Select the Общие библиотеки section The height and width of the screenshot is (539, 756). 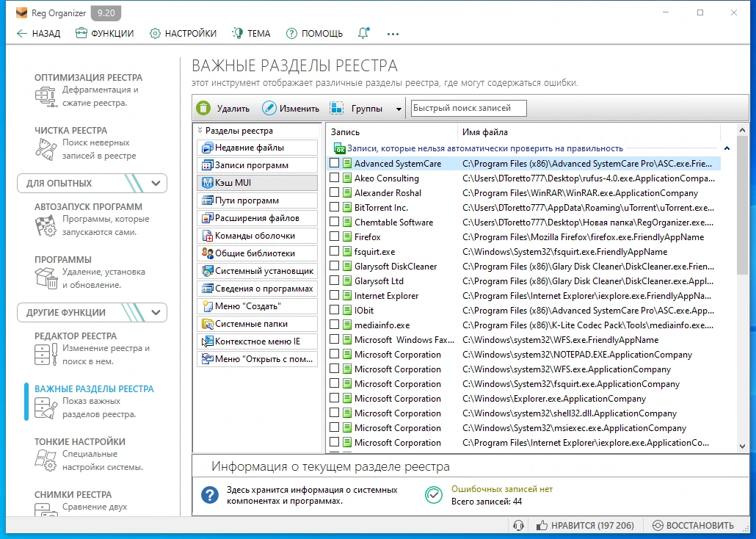257,253
